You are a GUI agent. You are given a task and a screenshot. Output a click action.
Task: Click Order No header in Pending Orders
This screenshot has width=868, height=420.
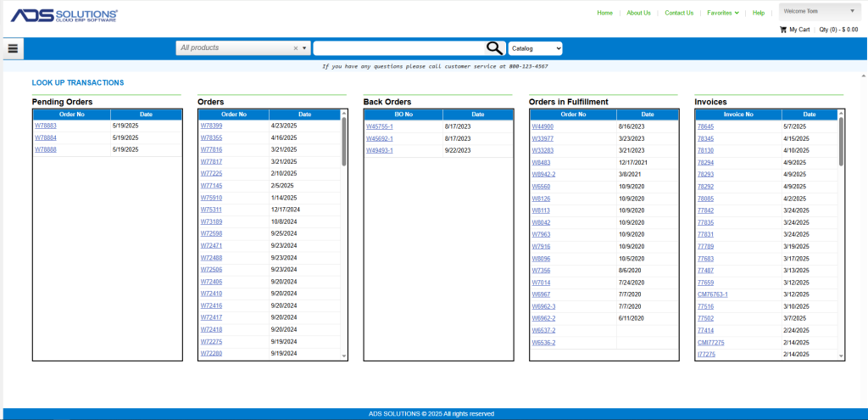point(72,115)
